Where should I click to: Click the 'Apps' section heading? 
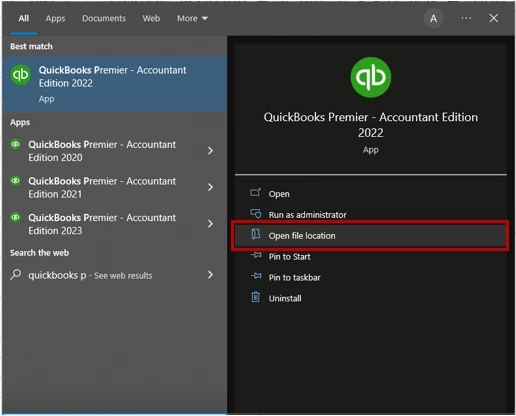point(20,122)
